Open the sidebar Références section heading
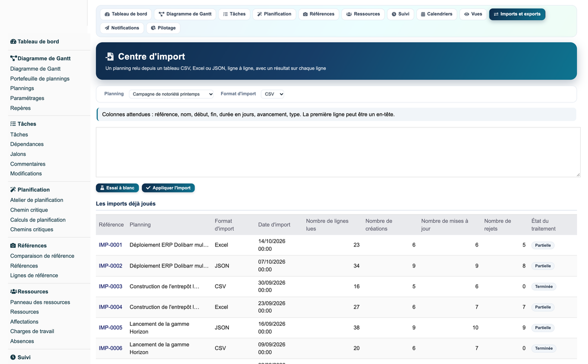 (28, 245)
